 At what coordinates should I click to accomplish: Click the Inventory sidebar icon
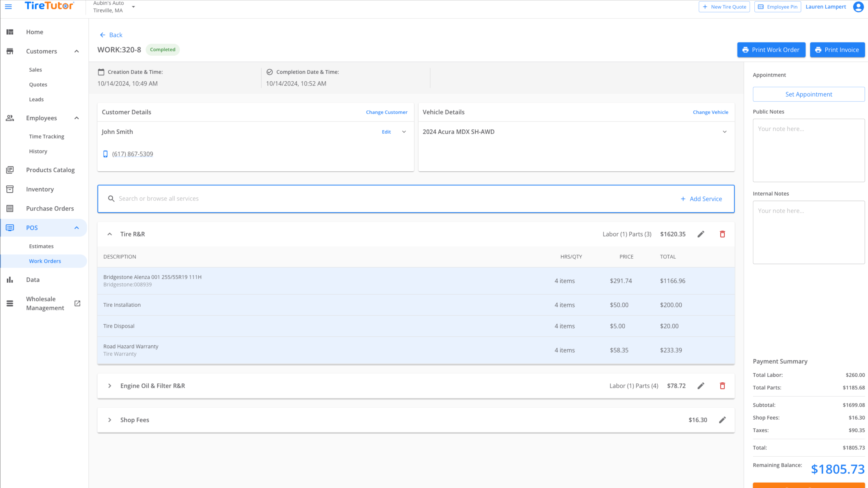10,189
